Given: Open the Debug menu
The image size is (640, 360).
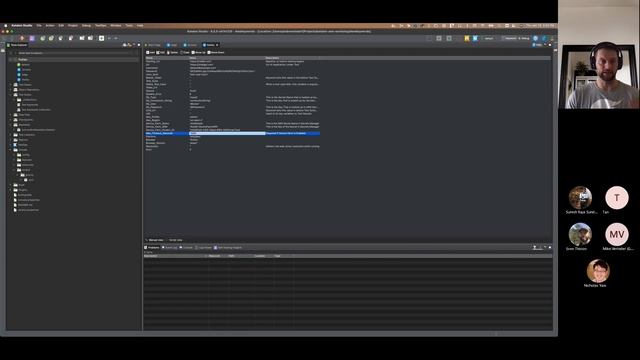Looking at the screenshot, I should (86, 25).
